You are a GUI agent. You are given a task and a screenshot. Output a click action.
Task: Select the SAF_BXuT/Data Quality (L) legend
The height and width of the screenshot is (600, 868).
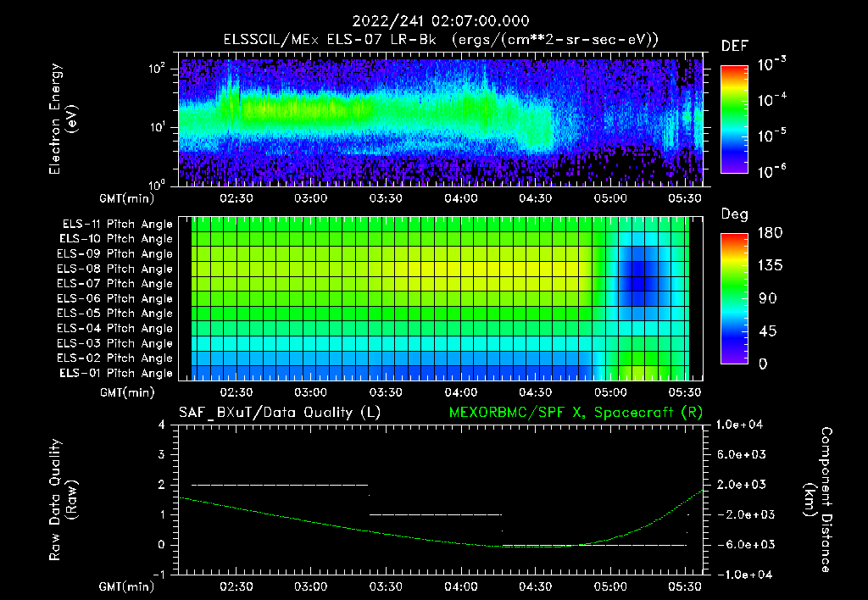(280, 413)
